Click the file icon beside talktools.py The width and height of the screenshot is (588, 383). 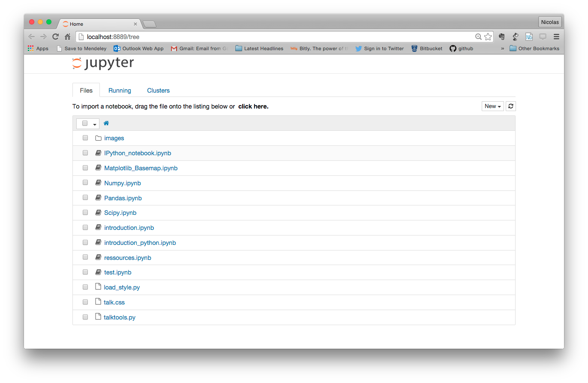coord(98,317)
